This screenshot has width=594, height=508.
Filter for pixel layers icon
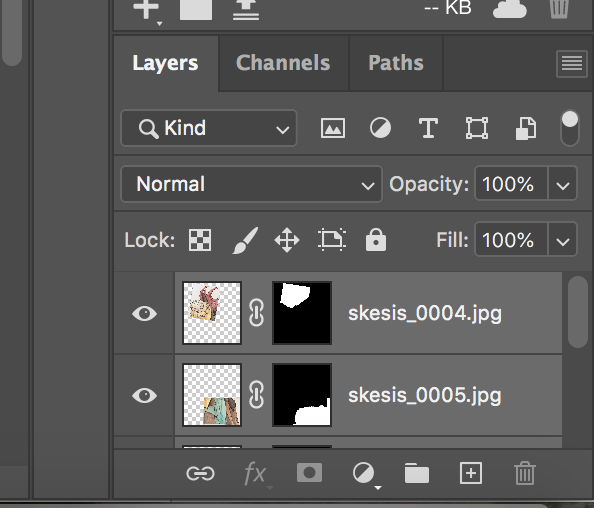point(333,128)
